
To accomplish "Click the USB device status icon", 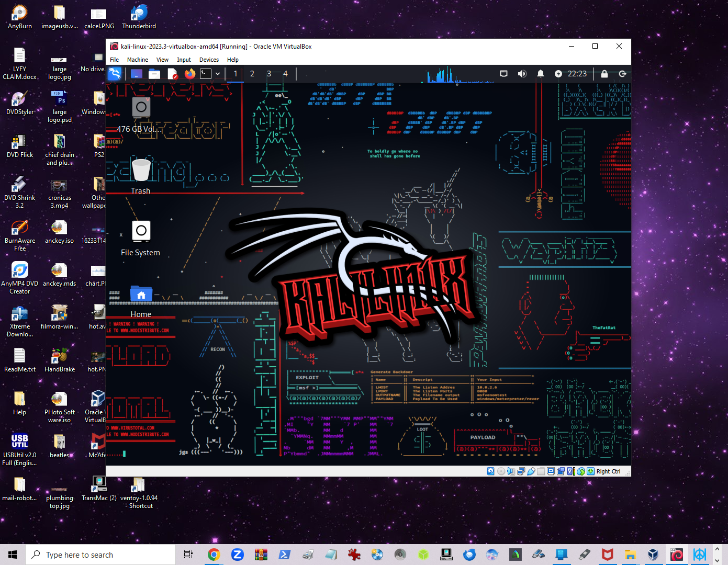I will pos(531,471).
